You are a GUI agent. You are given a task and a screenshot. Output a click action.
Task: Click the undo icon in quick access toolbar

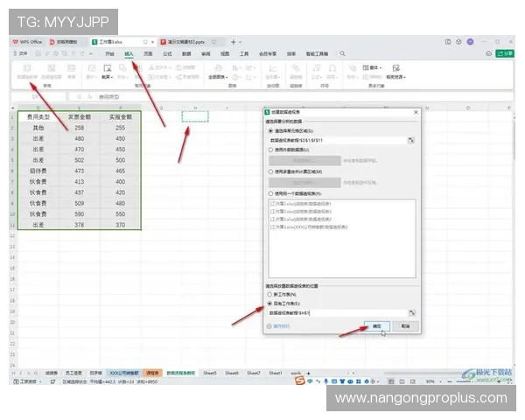click(73, 53)
